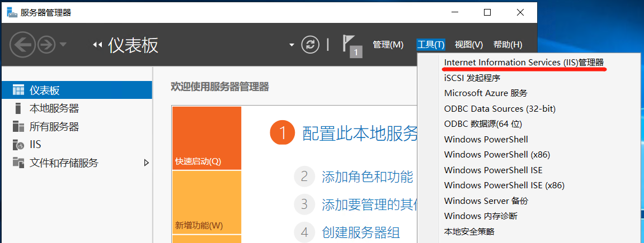
Task: Click the refresh dashboard icon
Action: pos(310,45)
